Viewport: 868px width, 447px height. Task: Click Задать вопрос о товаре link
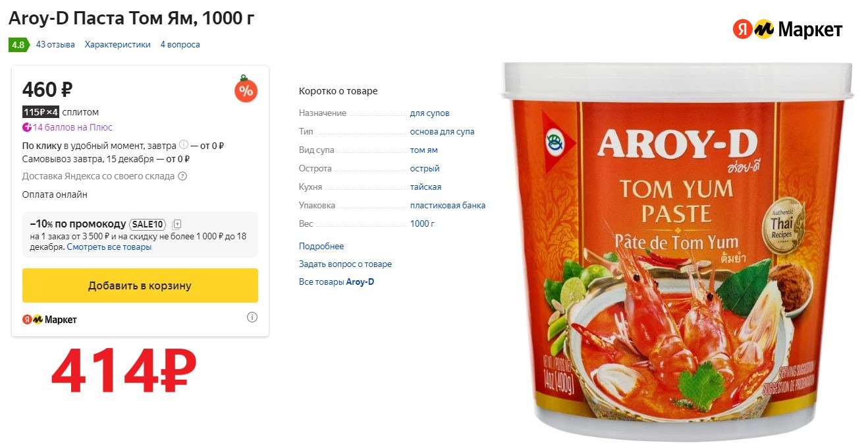345,264
